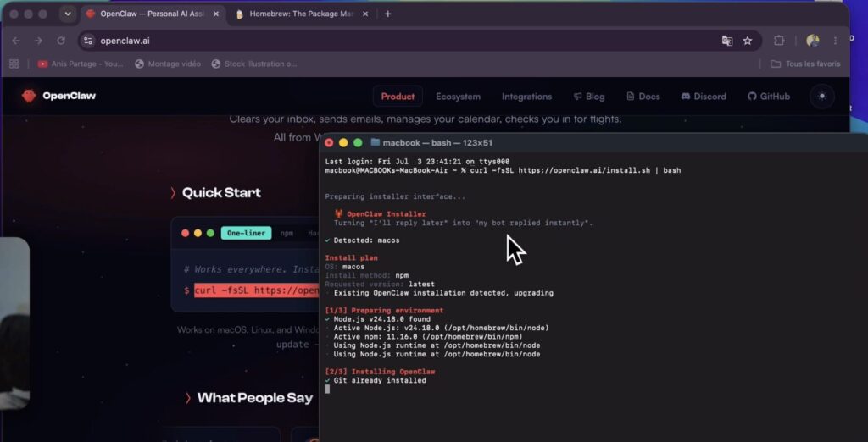
Task: Open the Chrome three-dot menu
Action: tap(835, 41)
